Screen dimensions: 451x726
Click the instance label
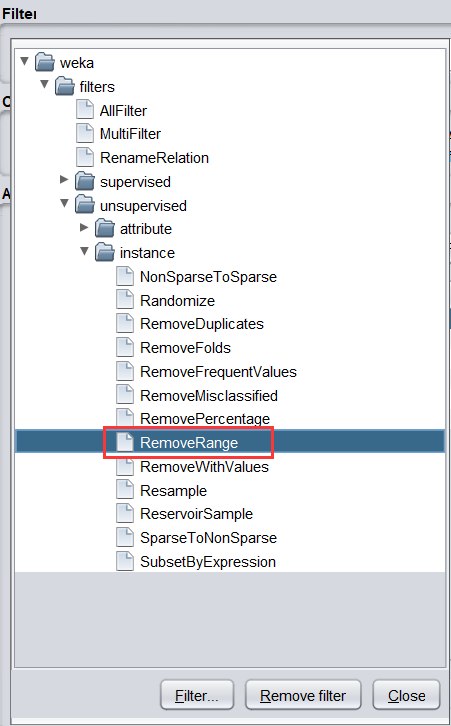(x=147, y=253)
